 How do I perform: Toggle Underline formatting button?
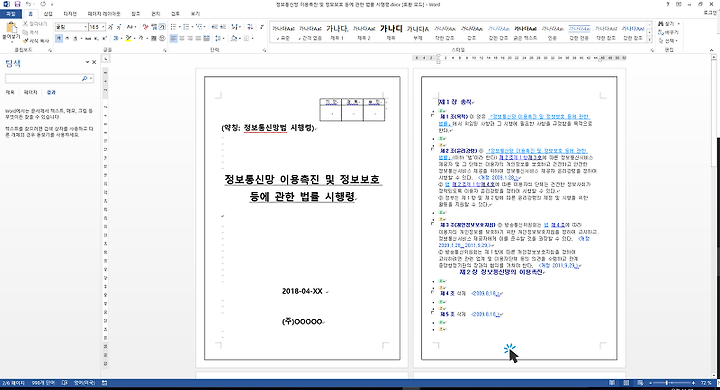(75, 38)
